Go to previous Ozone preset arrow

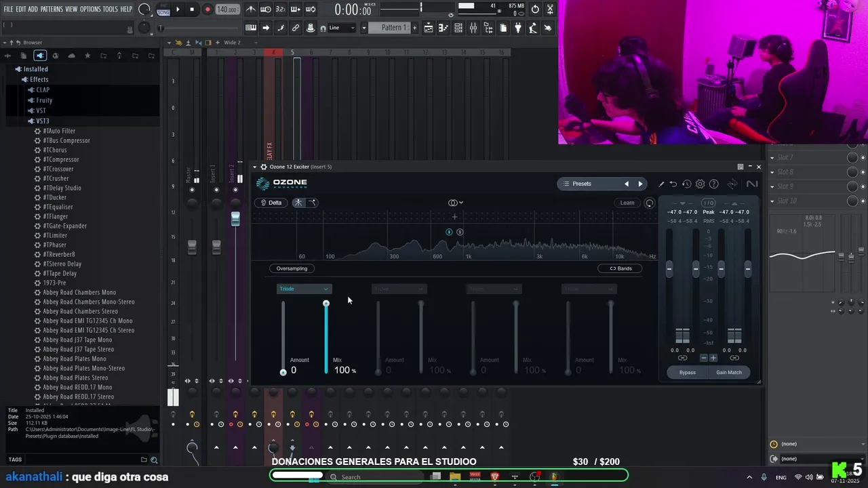coord(627,184)
